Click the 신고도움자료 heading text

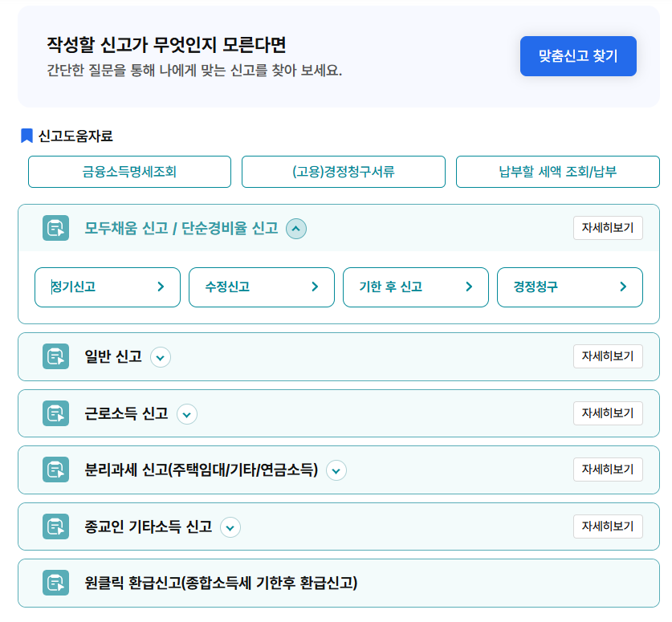point(75,136)
